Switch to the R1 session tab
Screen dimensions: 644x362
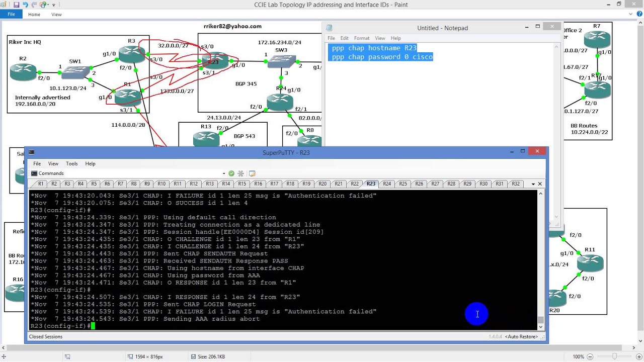(x=40, y=184)
